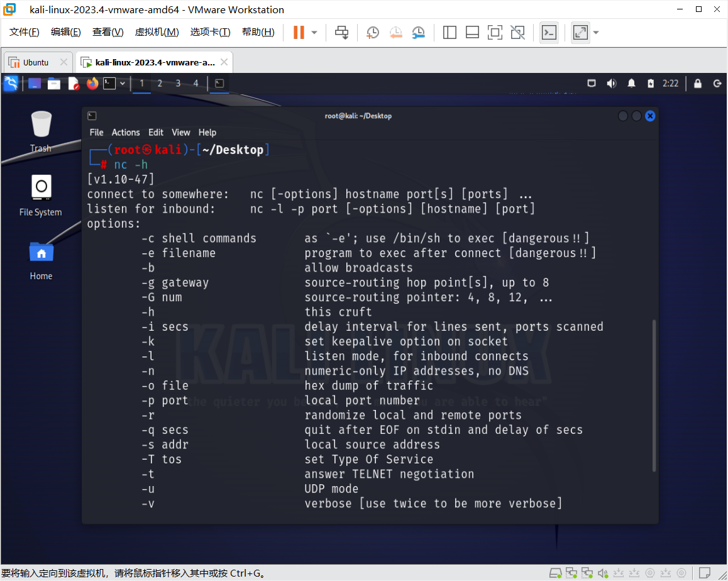Click the terminal window icon in title bar

point(92,116)
